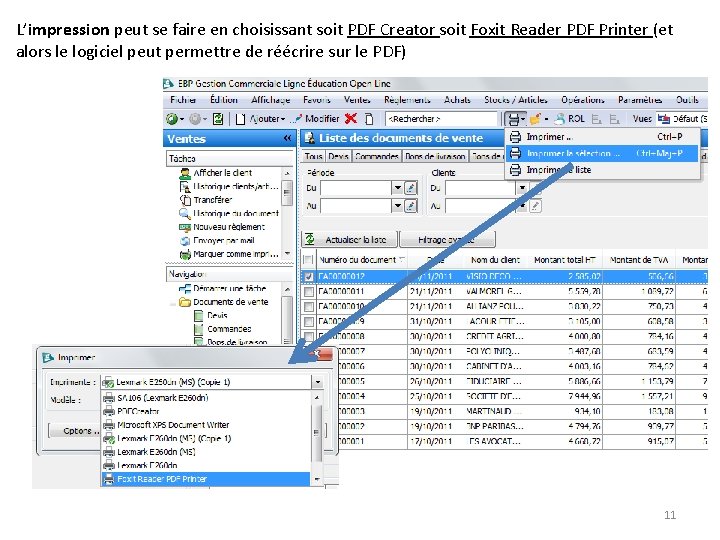The height and width of the screenshot is (540, 720).
Task: Click the green back navigation icon
Action: [172, 119]
